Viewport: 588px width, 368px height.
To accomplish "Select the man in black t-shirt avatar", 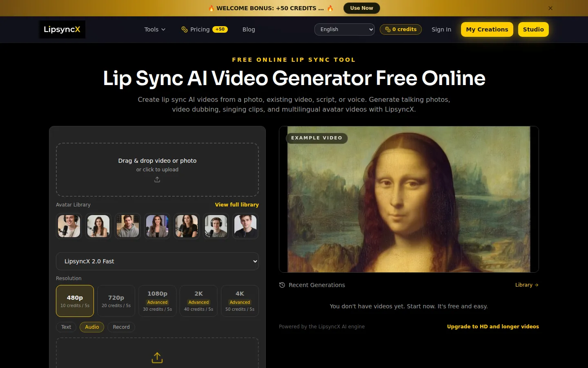I will click(x=245, y=226).
